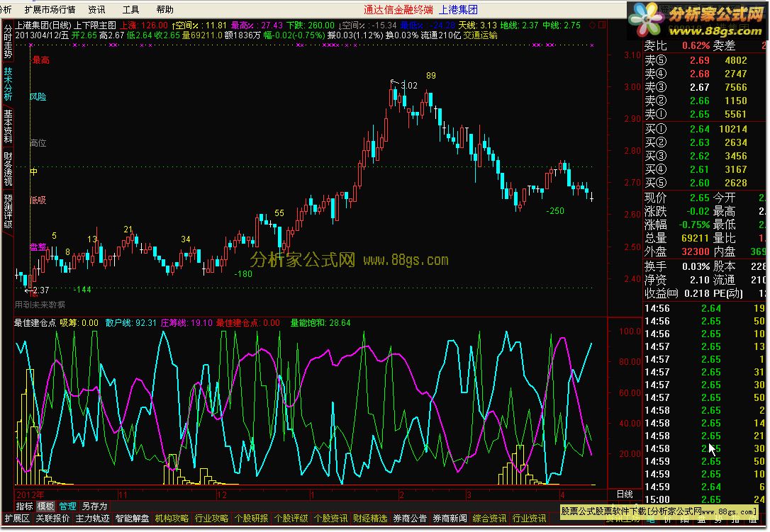This screenshot has width=770, height=532.
Task: Click the 管理 tab
Action: pyautogui.click(x=67, y=506)
